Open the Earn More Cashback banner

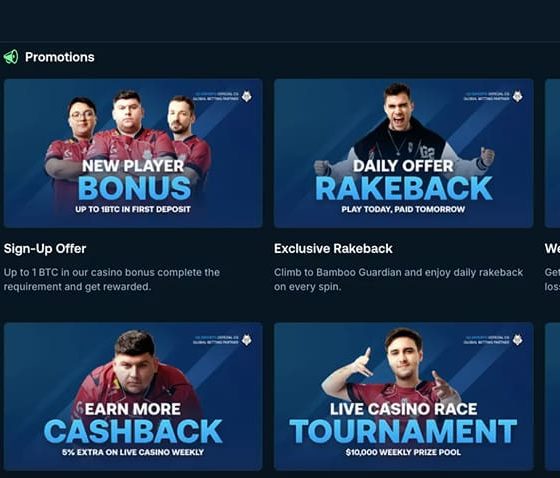pos(133,397)
